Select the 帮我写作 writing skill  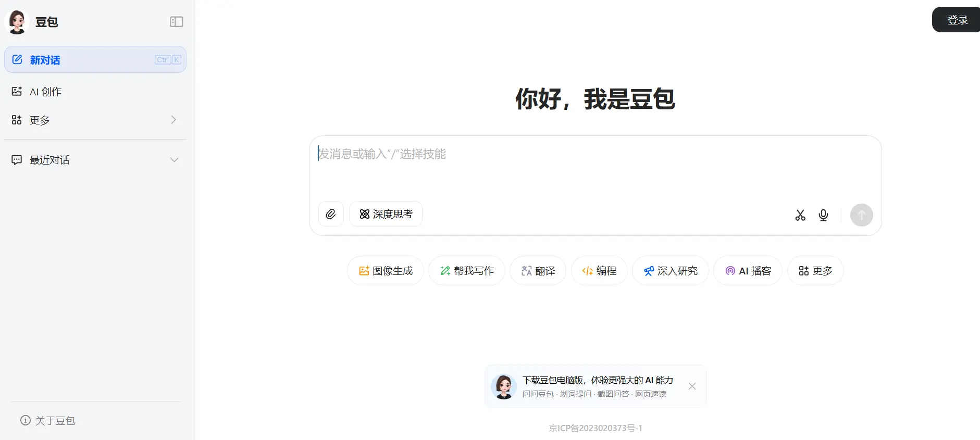click(x=467, y=271)
